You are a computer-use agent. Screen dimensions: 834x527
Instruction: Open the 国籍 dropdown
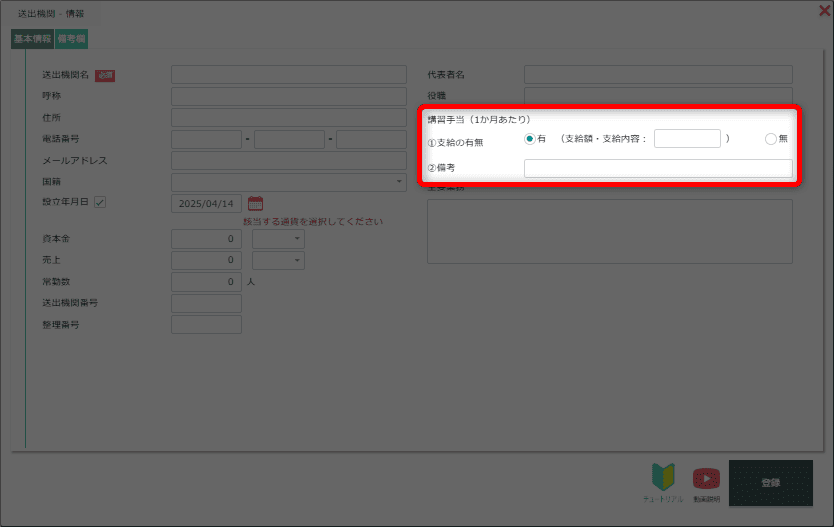289,182
